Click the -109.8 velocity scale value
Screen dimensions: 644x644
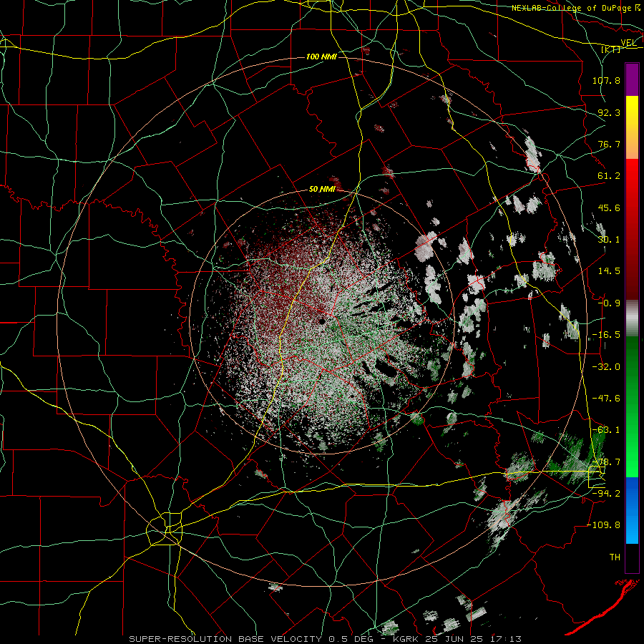coord(603,525)
